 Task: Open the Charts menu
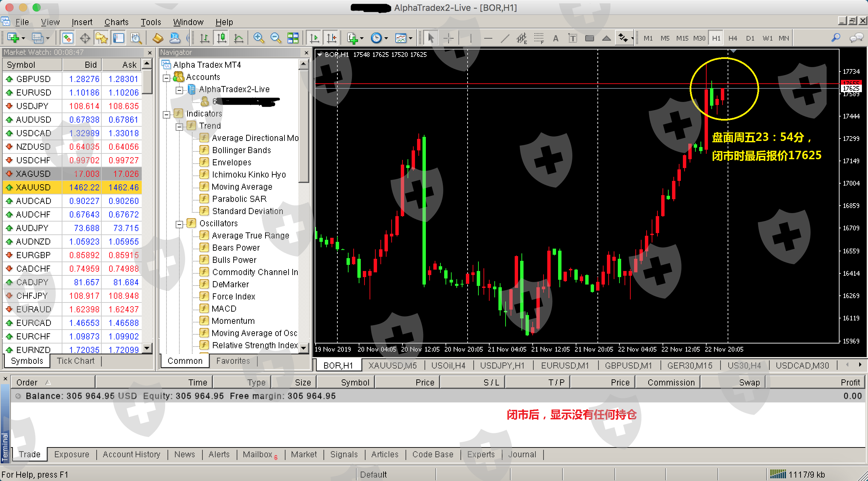[x=116, y=22]
